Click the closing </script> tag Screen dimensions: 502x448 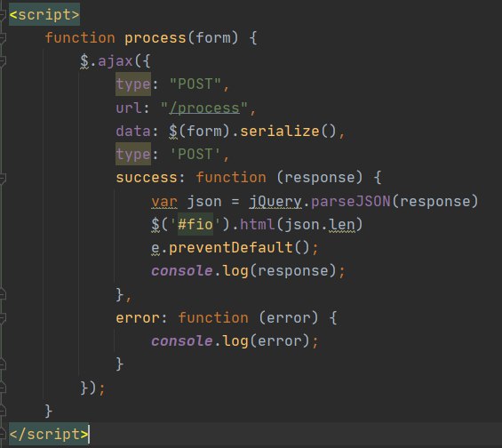pos(49,435)
